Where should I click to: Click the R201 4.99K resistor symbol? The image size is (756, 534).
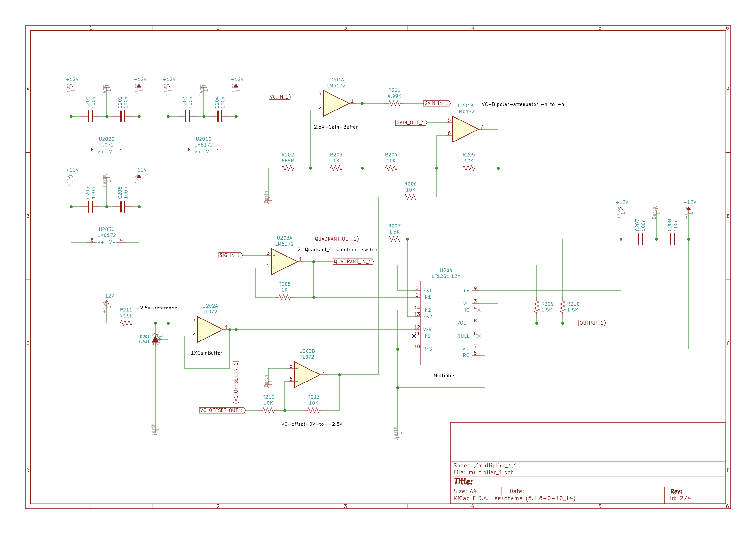tap(394, 104)
